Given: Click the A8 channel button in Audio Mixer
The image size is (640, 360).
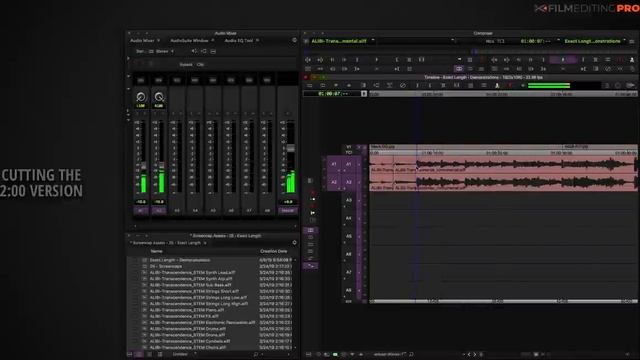Looking at the screenshot, I should click(x=267, y=211).
